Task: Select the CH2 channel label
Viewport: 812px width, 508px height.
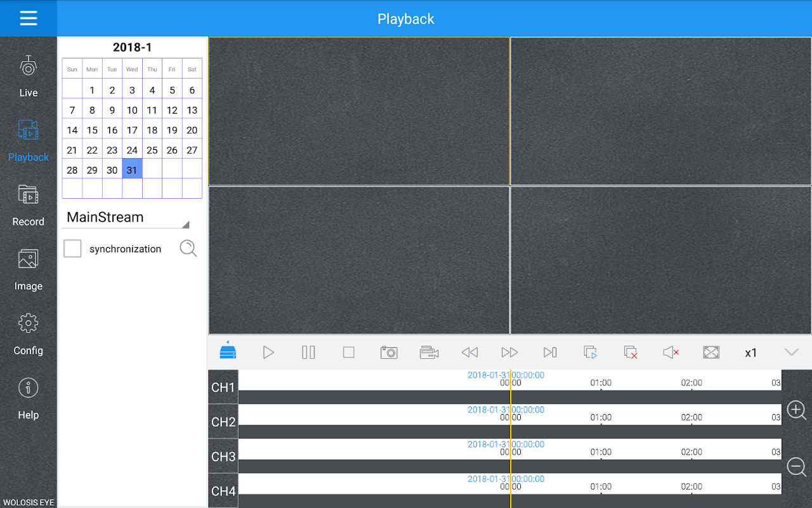Action: point(223,422)
